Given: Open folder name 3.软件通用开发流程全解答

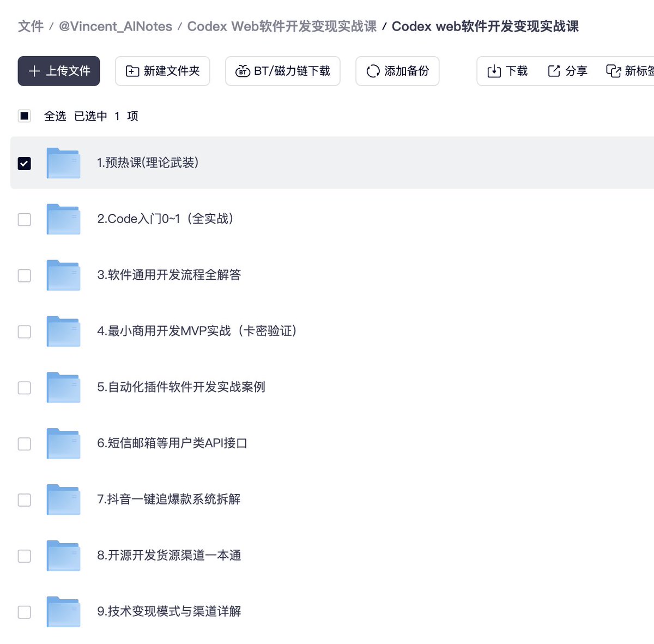Looking at the screenshot, I should click(169, 275).
